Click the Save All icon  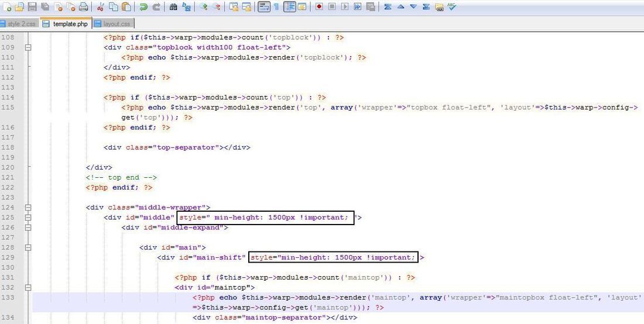coord(45,7)
